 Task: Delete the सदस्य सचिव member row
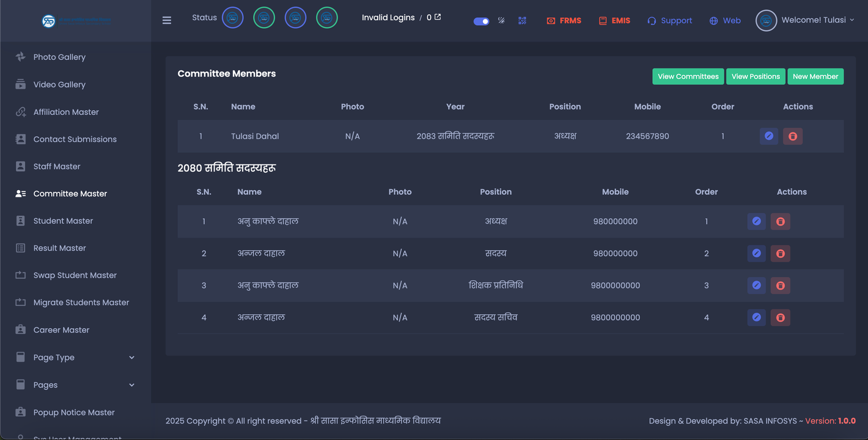click(x=780, y=318)
